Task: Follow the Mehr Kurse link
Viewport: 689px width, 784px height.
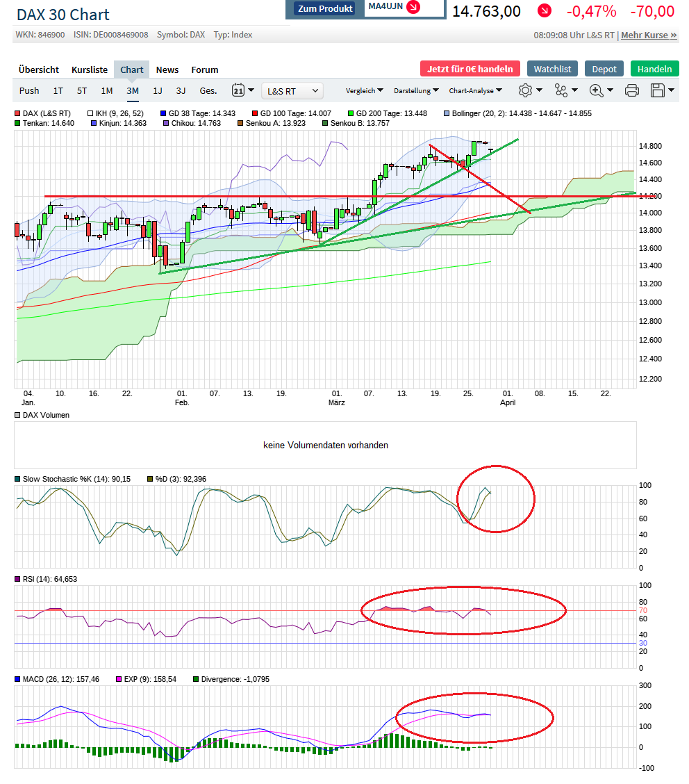Action: (x=649, y=35)
